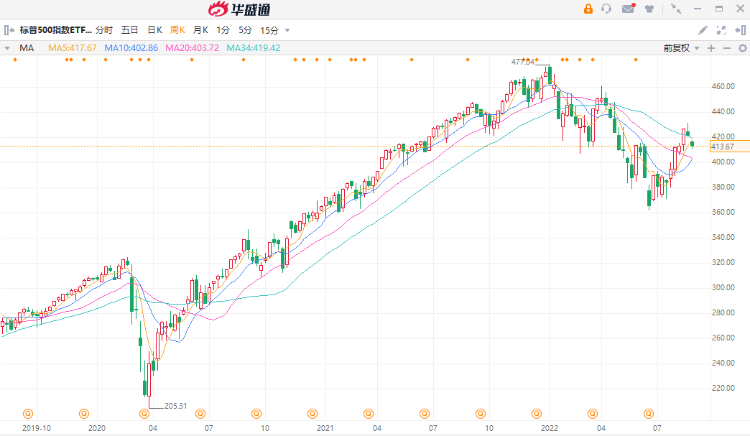
Task: Collapse the MA indicator arrow
Action: click(9, 47)
